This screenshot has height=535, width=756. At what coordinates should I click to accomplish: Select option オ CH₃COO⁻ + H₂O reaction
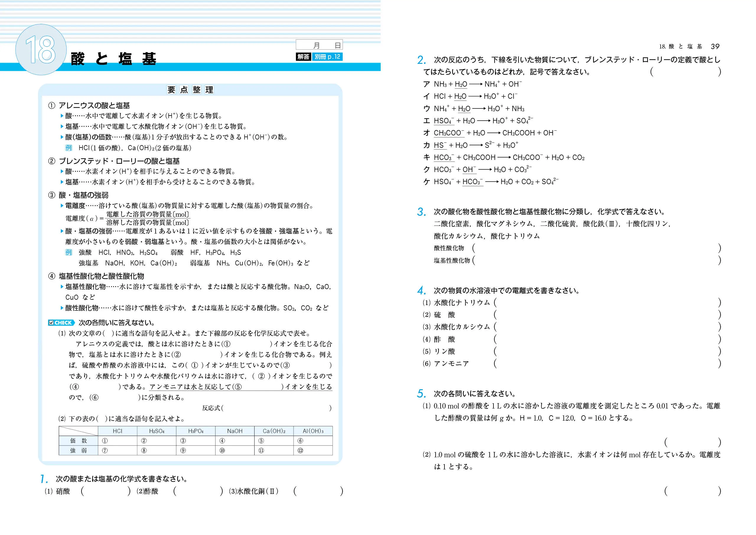490,133
